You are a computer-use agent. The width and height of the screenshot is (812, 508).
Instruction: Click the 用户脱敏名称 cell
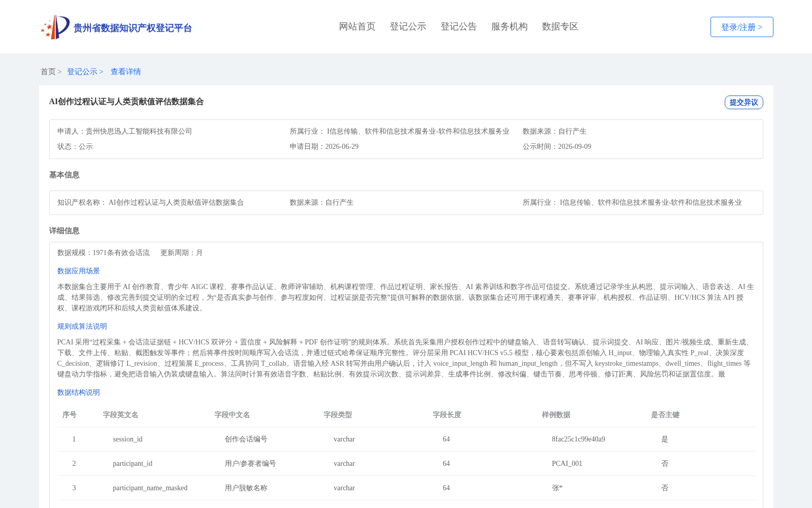[246, 488]
